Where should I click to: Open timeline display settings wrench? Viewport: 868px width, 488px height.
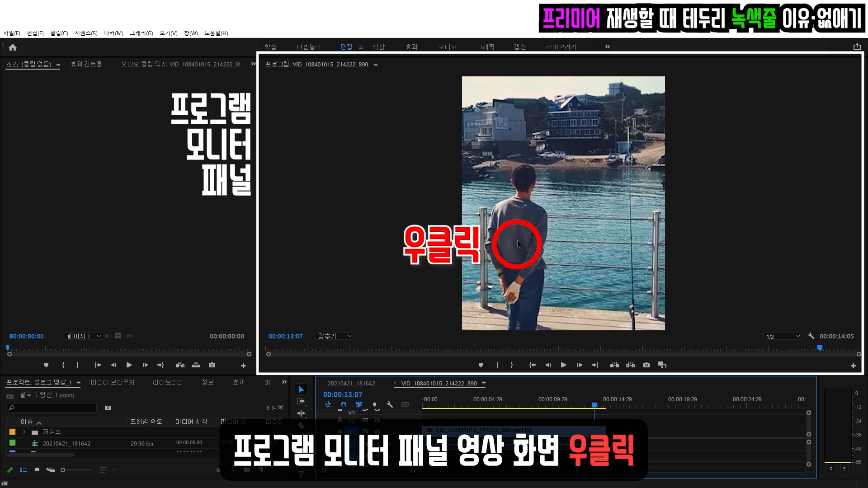(x=390, y=405)
